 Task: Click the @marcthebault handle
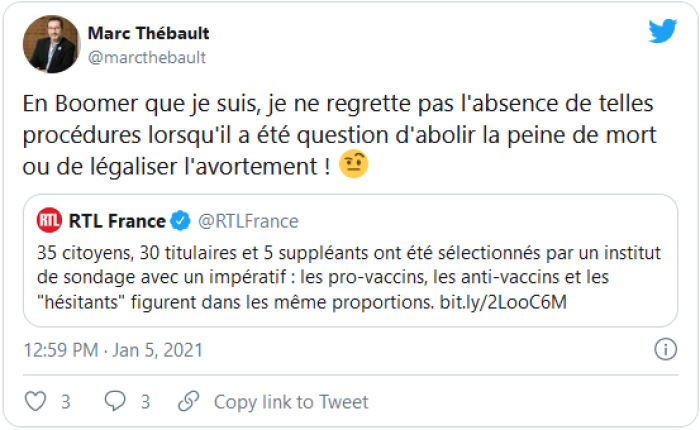146,57
